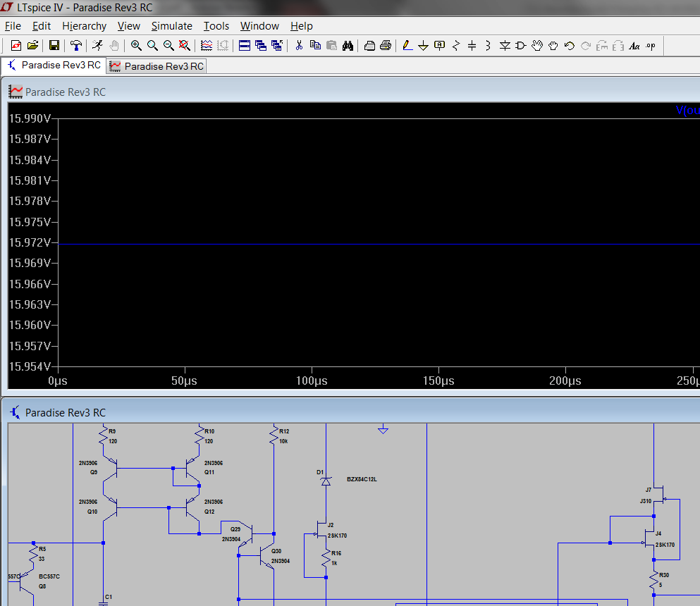The height and width of the screenshot is (606, 700).
Task: Click transistor Q9 2N3906 in schematic
Action: point(109,468)
